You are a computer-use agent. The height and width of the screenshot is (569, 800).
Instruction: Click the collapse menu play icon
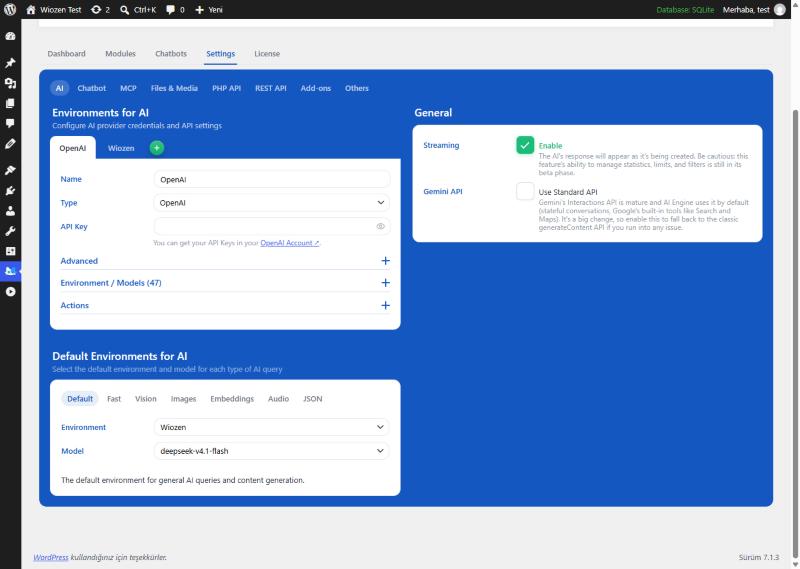(10, 292)
